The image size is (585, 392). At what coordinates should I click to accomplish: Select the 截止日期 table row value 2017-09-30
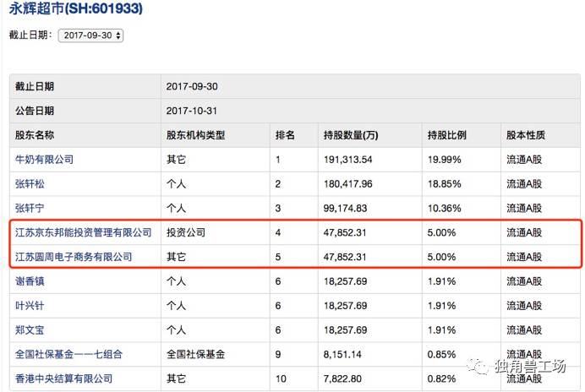(x=192, y=86)
